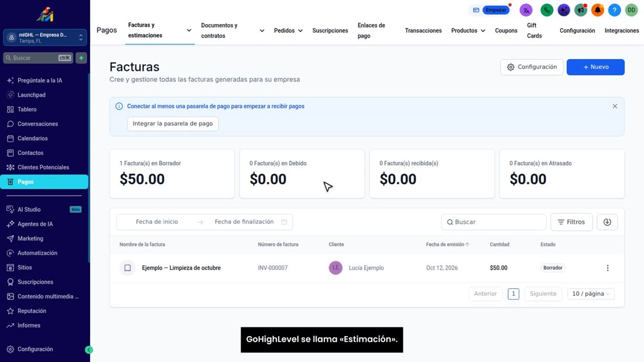644x362 pixels.
Task: Click the Conectar al menos una pasarela link
Action: [215, 106]
